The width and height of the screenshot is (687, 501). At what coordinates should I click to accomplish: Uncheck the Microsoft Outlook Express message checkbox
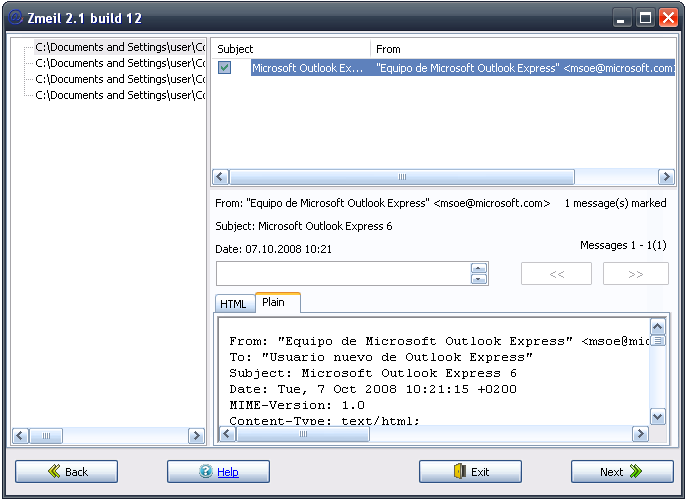tap(224, 68)
